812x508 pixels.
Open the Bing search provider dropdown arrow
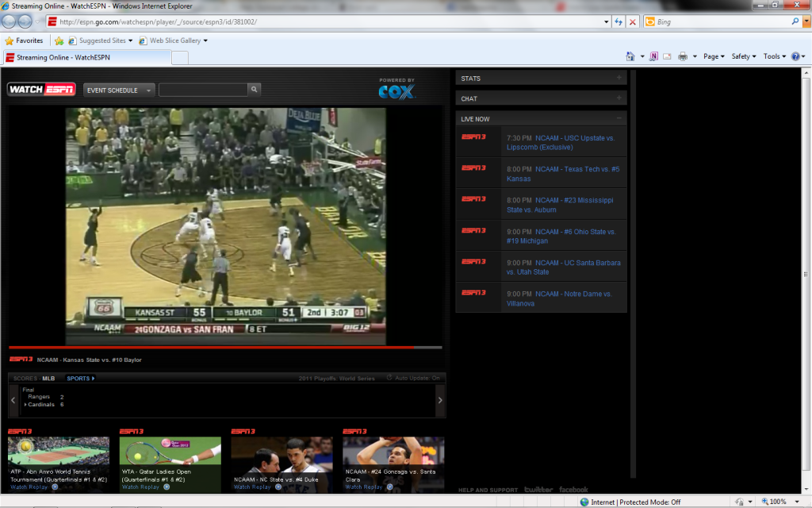coord(806,21)
